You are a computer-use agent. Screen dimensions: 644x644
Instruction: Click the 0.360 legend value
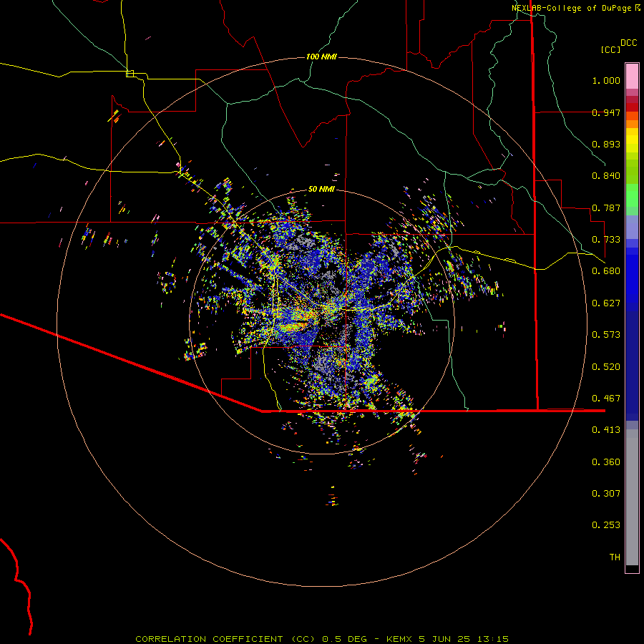coord(606,462)
